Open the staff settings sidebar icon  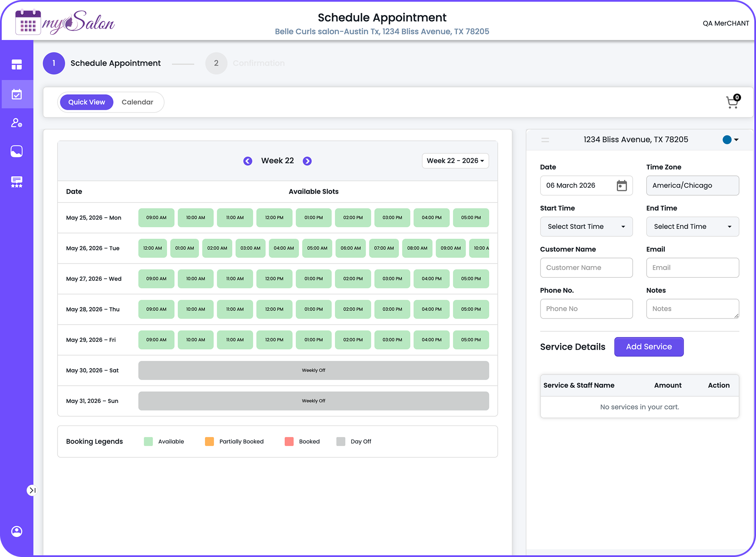[x=17, y=123]
